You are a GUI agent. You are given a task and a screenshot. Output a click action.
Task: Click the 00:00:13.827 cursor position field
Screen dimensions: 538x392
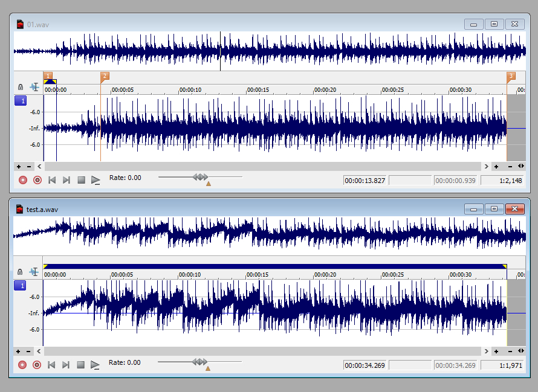click(x=365, y=180)
